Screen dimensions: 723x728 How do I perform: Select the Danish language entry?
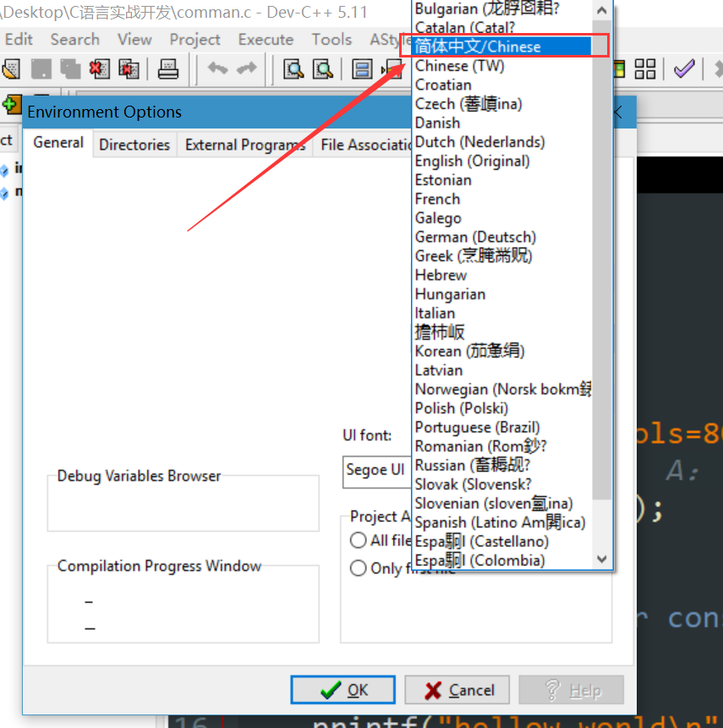[502, 123]
